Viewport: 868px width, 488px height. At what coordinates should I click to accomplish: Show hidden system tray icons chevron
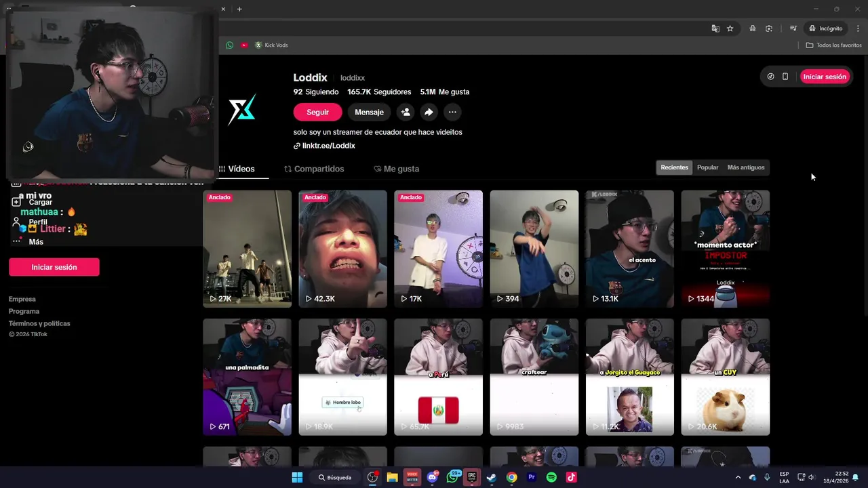click(738, 477)
